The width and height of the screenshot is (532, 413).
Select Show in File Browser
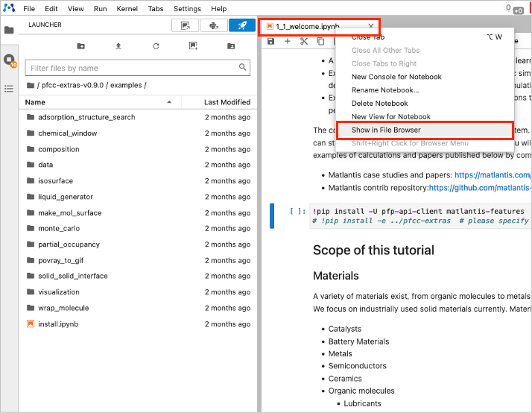pos(386,130)
